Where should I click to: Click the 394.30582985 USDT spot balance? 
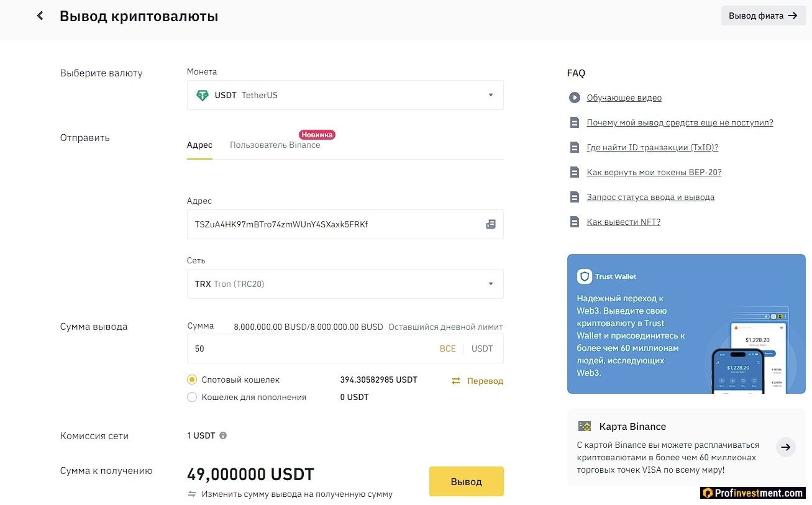click(379, 380)
